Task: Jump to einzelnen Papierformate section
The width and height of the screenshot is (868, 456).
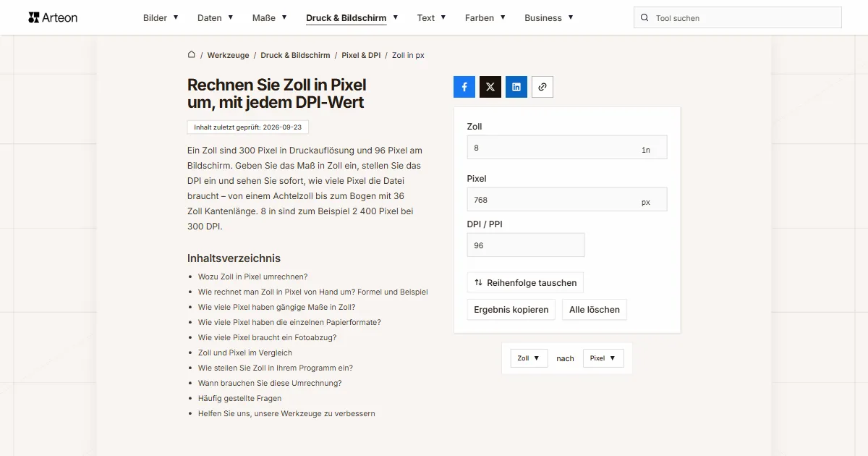Action: (x=289, y=322)
